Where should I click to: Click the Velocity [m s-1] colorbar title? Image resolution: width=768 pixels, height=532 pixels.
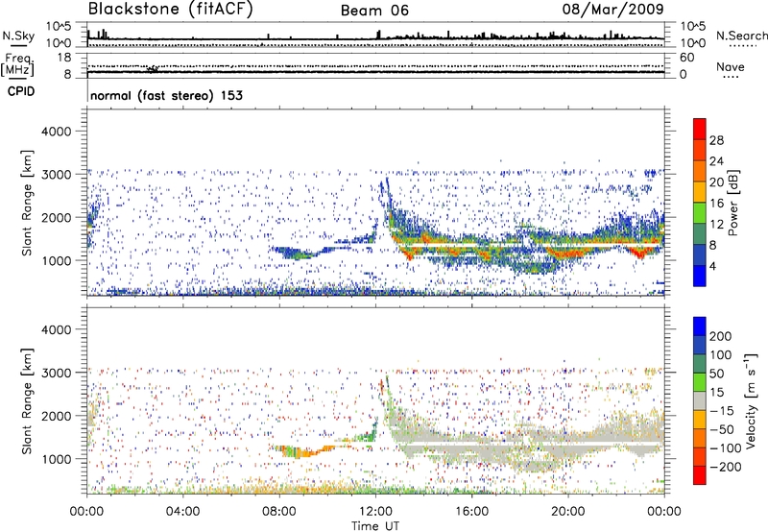(x=751, y=400)
